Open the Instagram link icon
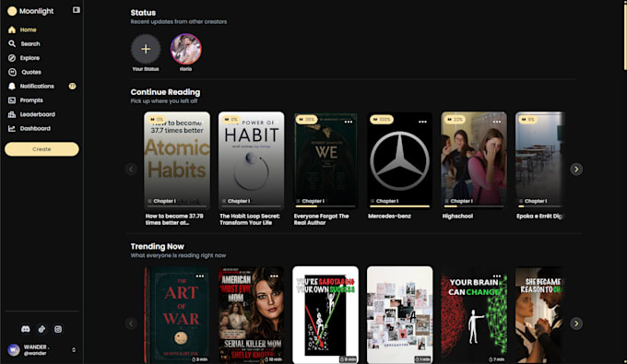This screenshot has width=627, height=364. pos(58,329)
